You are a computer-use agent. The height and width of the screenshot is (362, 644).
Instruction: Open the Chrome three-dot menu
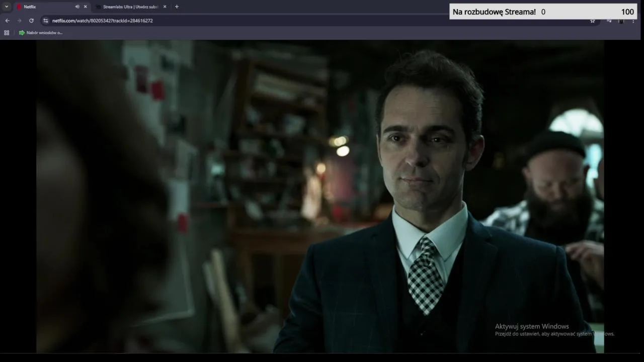tap(633, 21)
